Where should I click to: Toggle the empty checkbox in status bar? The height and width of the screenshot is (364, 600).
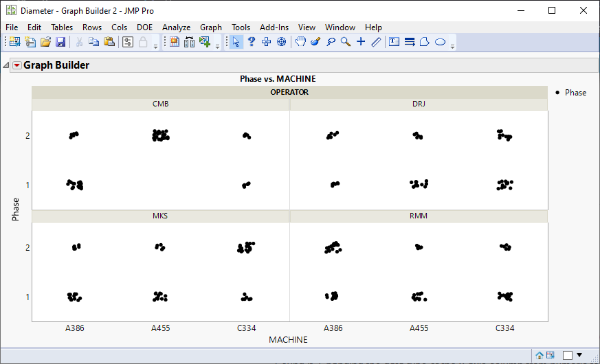(x=568, y=355)
